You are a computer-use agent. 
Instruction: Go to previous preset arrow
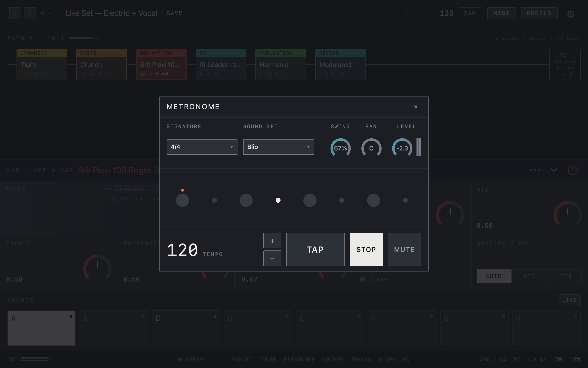click(x=15, y=13)
